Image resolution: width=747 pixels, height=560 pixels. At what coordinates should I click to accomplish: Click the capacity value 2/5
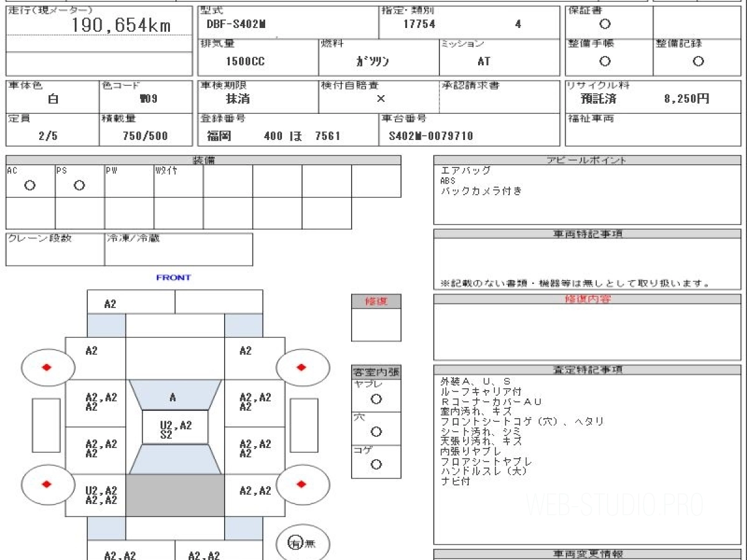click(x=48, y=136)
